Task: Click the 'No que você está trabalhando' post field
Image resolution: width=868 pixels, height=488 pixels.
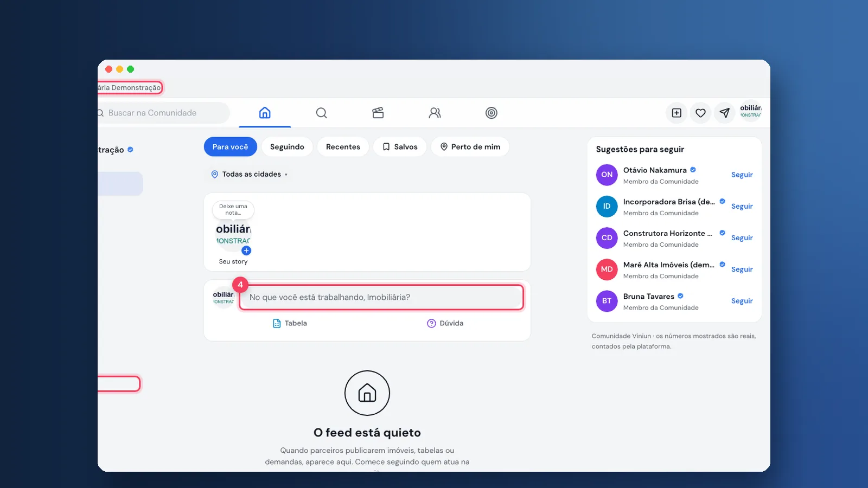Action: click(x=381, y=297)
